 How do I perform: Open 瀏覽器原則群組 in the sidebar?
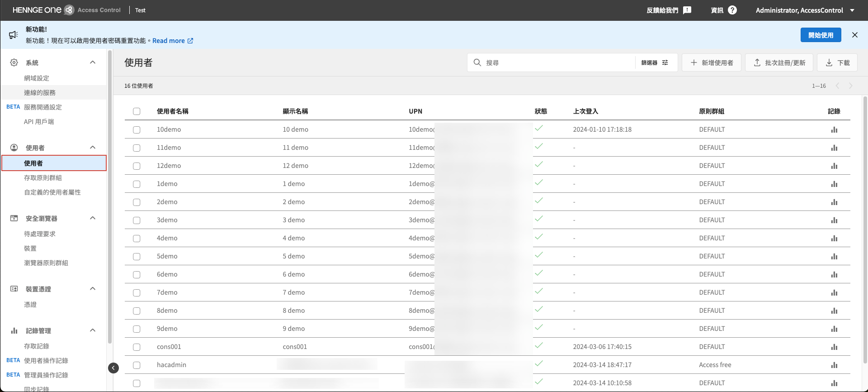coord(46,263)
